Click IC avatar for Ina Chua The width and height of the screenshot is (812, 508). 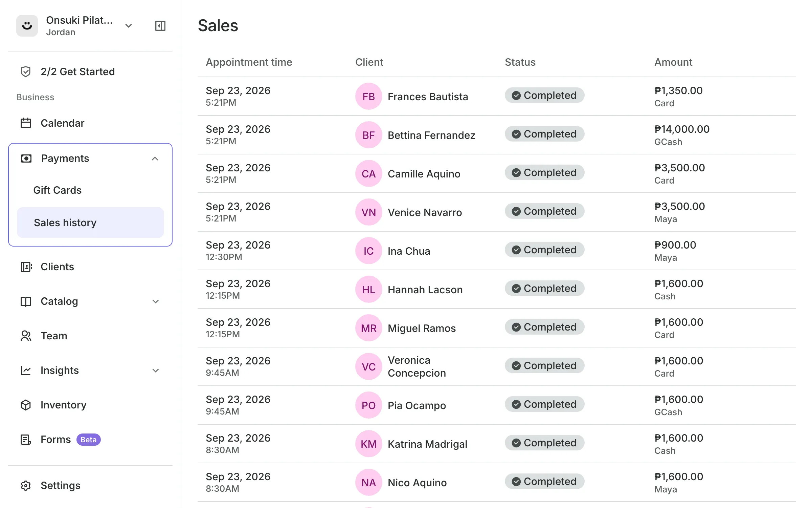pyautogui.click(x=369, y=251)
